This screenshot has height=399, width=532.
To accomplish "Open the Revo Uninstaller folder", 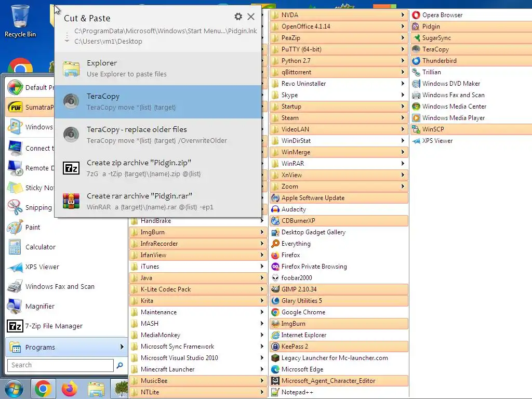I will pyautogui.click(x=339, y=84).
